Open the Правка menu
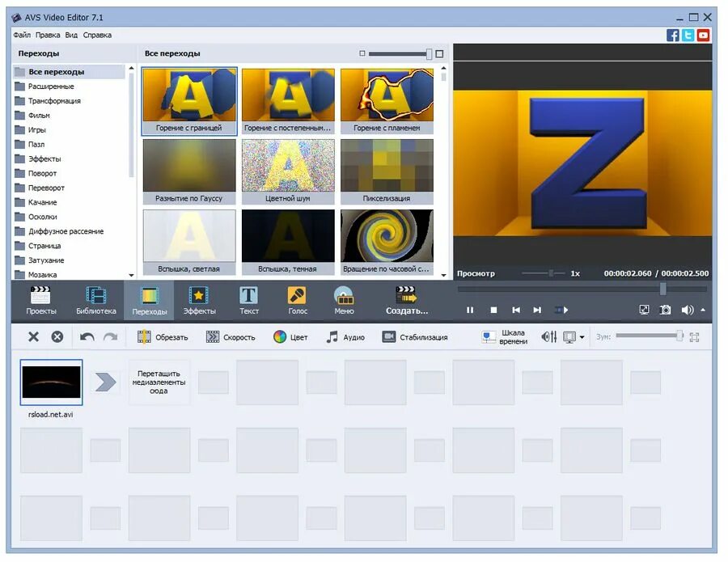Image resolution: width=728 pixels, height=562 pixels. point(48,35)
